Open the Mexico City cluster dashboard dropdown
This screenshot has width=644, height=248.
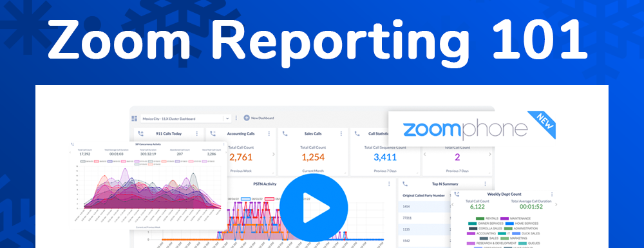click(x=185, y=119)
